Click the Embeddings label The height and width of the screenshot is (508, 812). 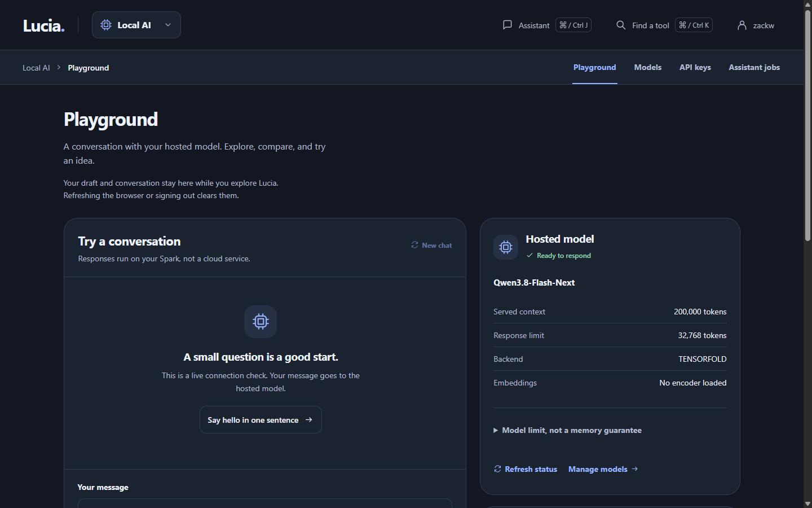515,383
